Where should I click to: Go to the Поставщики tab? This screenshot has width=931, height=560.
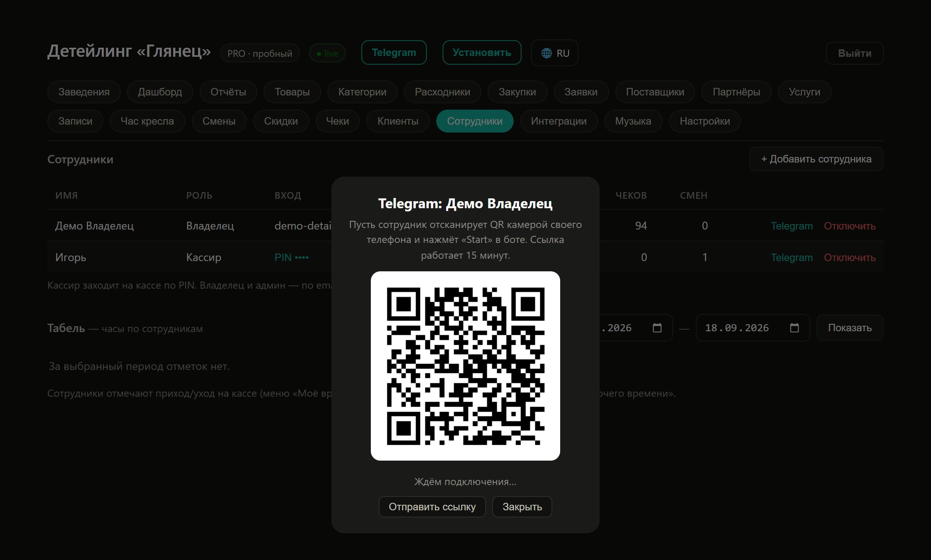tap(655, 92)
